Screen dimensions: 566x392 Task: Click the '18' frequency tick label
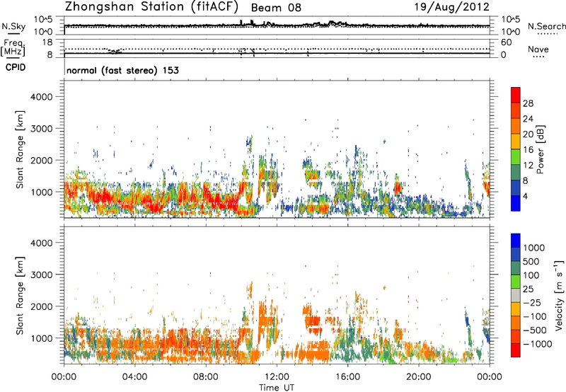47,42
